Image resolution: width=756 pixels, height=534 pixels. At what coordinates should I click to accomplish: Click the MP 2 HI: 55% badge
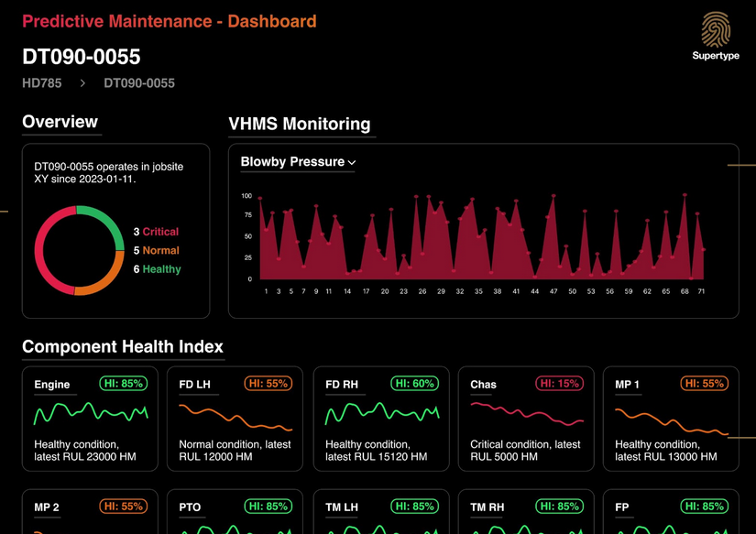pos(124,507)
